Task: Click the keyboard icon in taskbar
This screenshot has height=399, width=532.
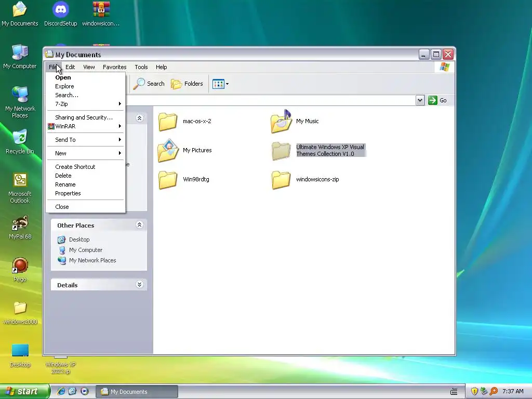Action: coord(454,392)
